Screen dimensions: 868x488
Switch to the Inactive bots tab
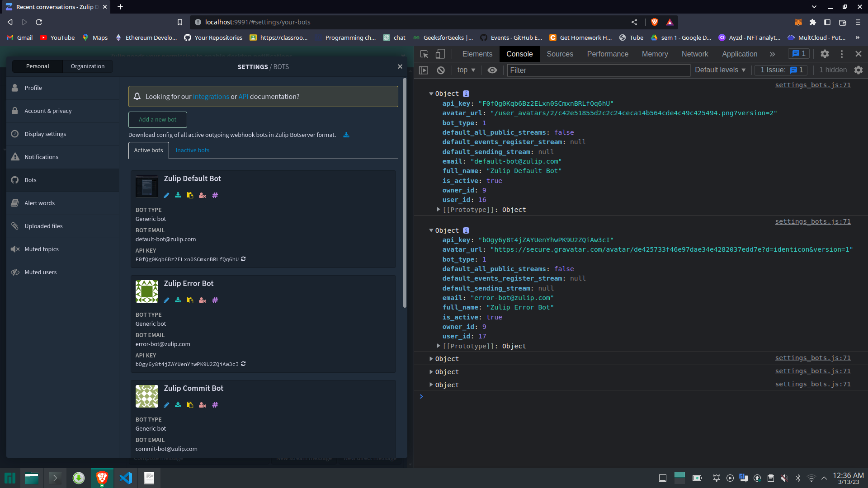tap(192, 150)
